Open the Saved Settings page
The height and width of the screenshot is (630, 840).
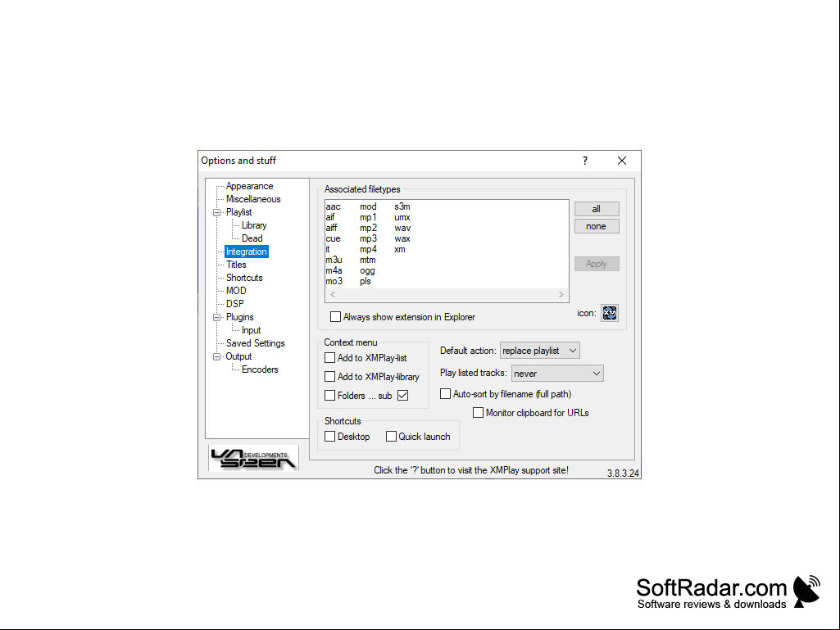[x=256, y=343]
